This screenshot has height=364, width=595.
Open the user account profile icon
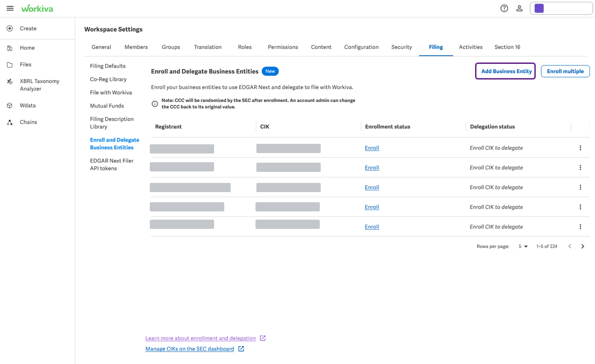[519, 8]
